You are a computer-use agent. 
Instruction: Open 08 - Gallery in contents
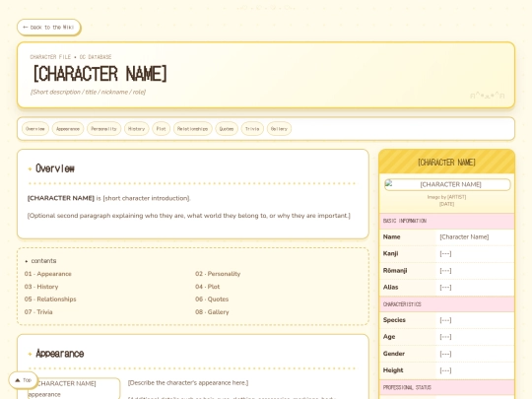coord(212,312)
